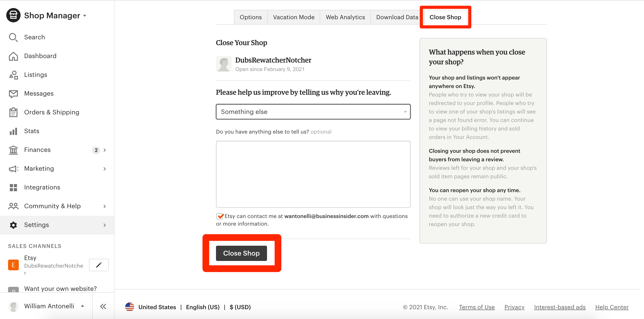The height and width of the screenshot is (319, 644).
Task: Select the Finances bank icon
Action: (x=13, y=150)
